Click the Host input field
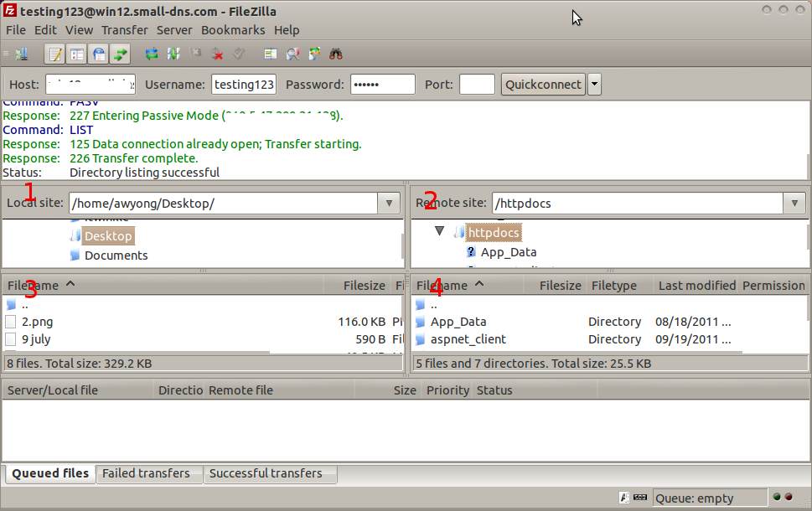 [x=91, y=85]
